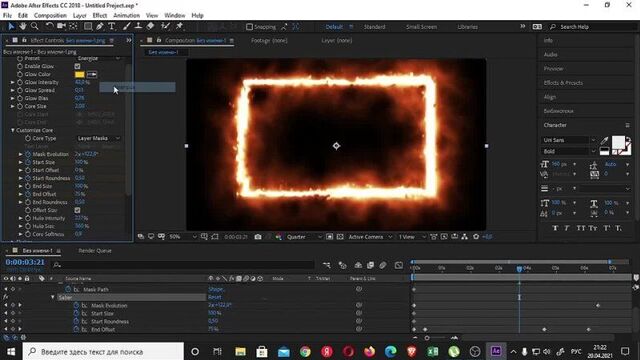Viewport: 640px width, 360px height.
Task: Toggle the Offset Size checkbox
Action: tap(78, 210)
